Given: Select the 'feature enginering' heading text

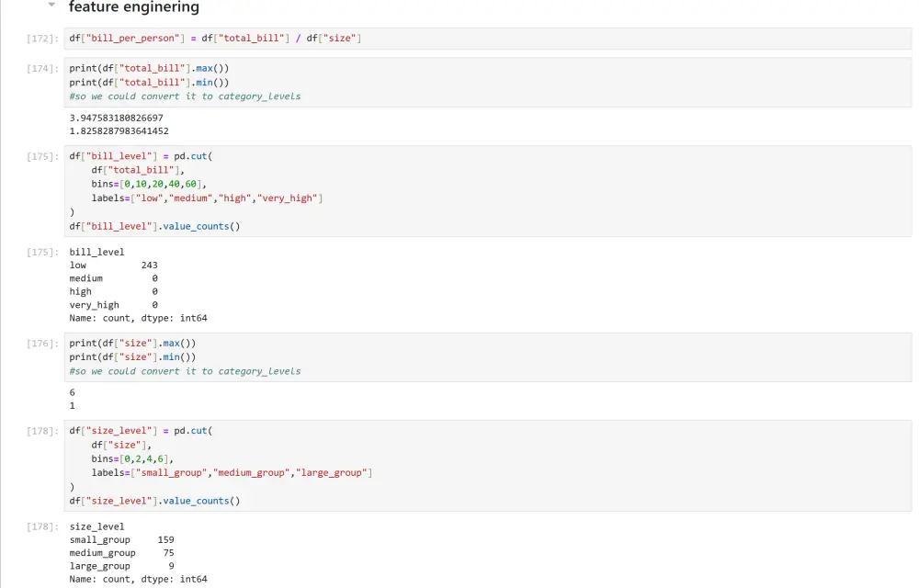Looking at the screenshot, I should click(134, 7).
